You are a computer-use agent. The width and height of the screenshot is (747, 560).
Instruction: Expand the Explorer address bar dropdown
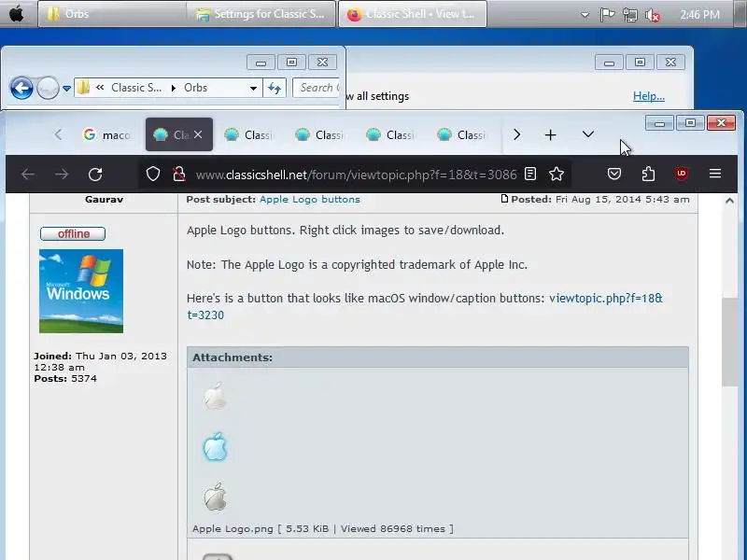click(253, 88)
